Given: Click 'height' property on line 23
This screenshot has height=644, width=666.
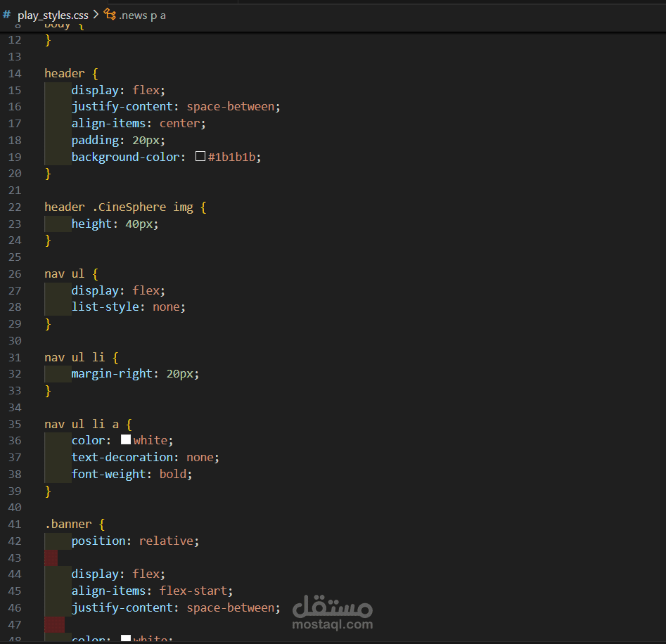Looking at the screenshot, I should [91, 224].
